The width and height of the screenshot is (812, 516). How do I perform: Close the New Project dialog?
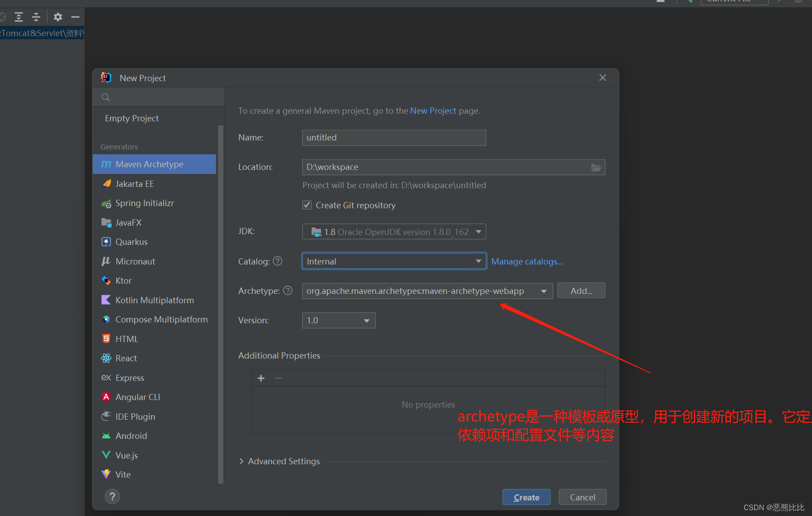[x=603, y=78]
